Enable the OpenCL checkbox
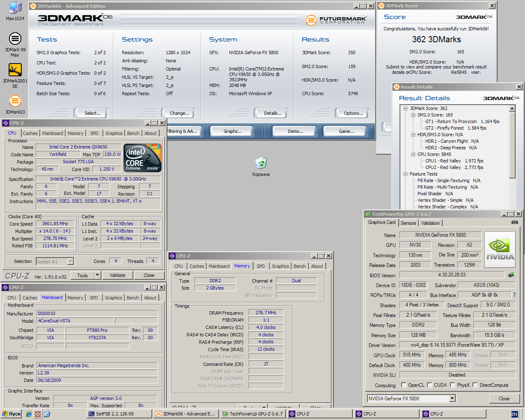 tap(404, 385)
